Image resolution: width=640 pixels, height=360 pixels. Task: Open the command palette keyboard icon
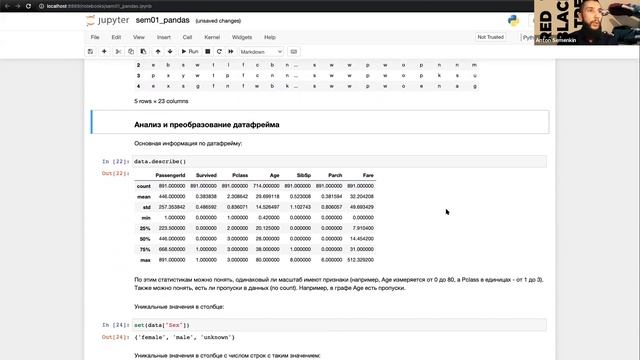click(x=293, y=51)
